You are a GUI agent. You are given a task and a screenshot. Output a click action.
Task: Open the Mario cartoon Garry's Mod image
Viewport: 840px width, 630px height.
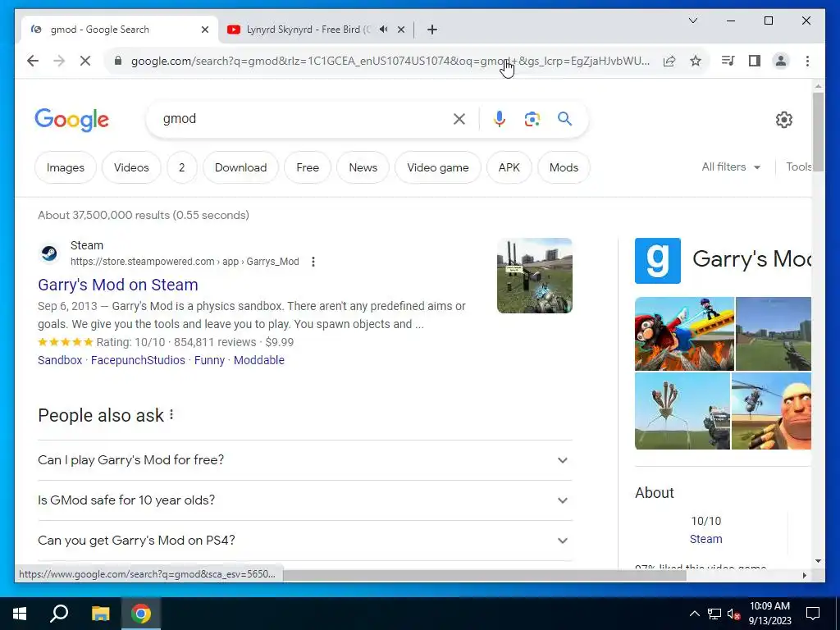(x=684, y=334)
